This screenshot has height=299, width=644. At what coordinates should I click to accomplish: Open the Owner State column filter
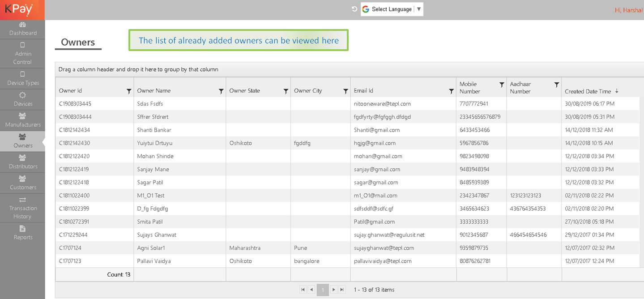pos(286,91)
